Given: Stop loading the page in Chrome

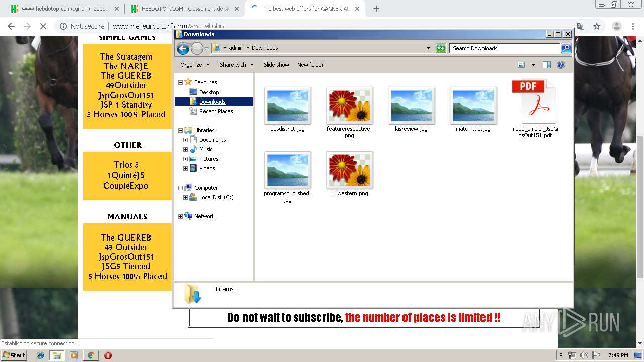Looking at the screenshot, I should pyautogui.click(x=43, y=26).
